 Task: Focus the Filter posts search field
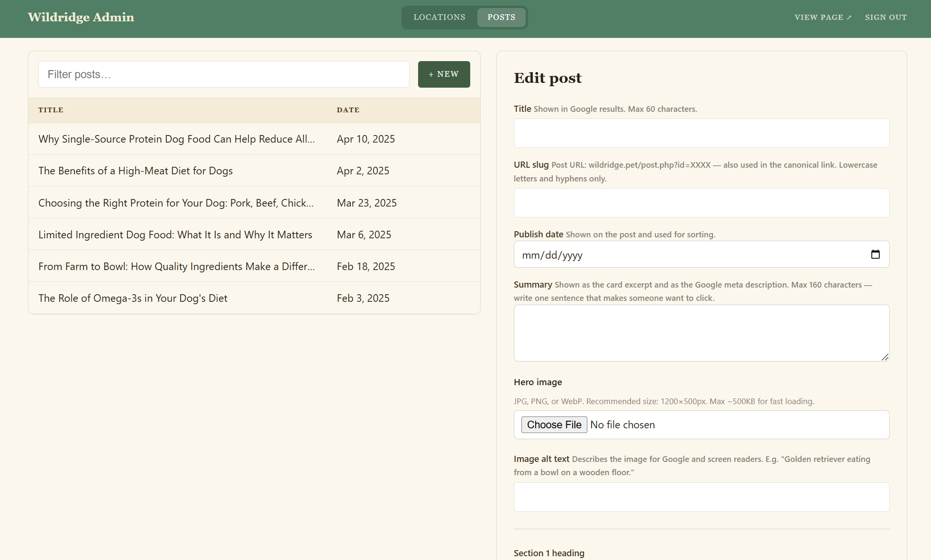224,74
